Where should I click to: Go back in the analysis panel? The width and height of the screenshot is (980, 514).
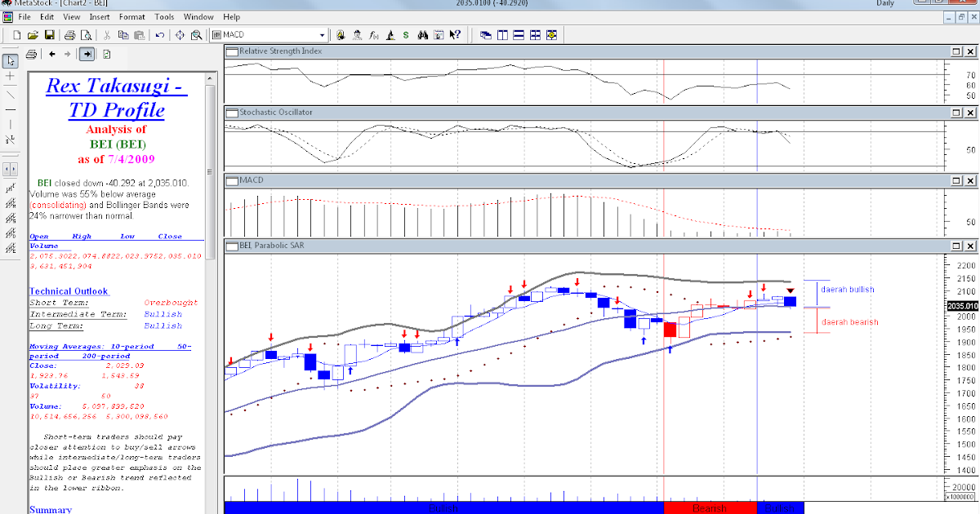[51, 55]
